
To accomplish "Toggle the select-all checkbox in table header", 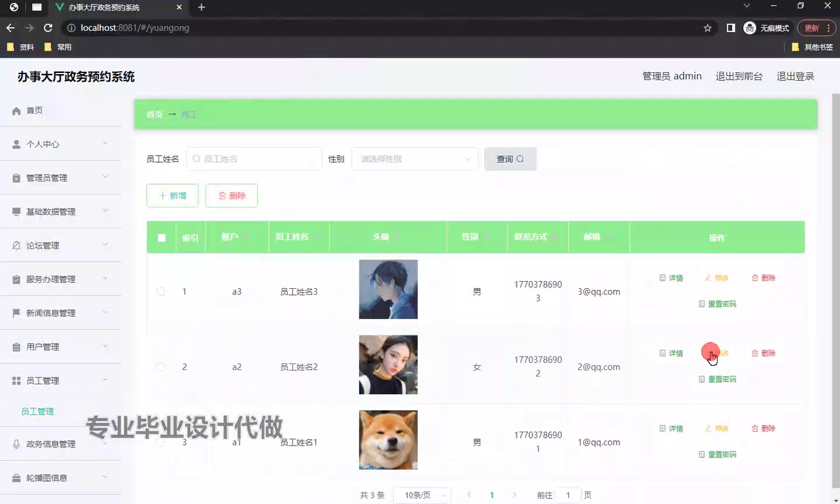I will pos(162,237).
